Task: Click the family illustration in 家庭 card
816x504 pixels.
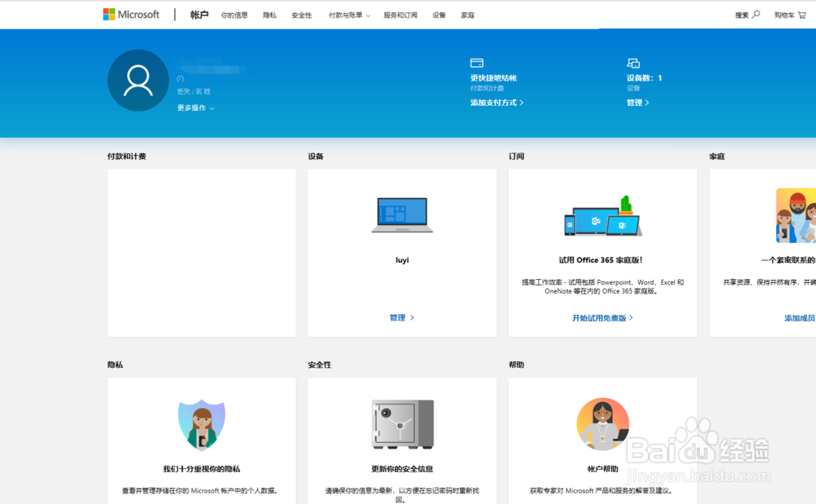Action: point(796,215)
